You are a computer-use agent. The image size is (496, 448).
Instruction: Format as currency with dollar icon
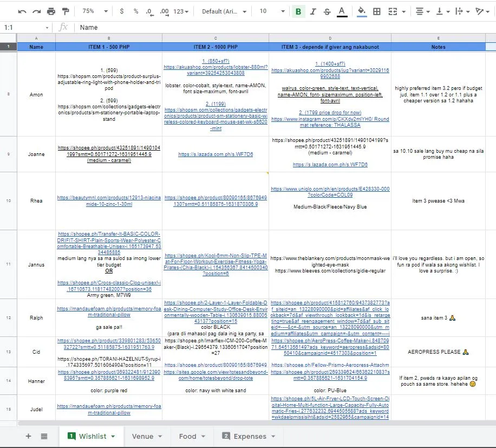click(122, 11)
